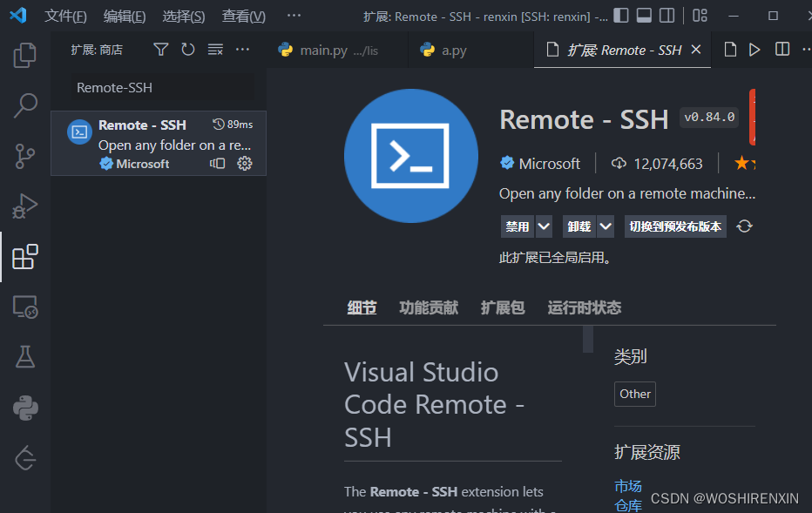Click the VS Code logo icon
The image size is (812, 513).
[18, 15]
